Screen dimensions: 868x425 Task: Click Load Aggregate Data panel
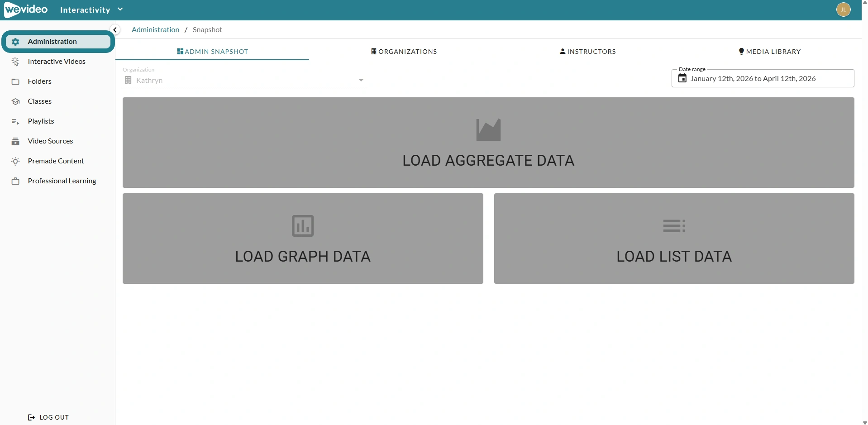coord(488,143)
